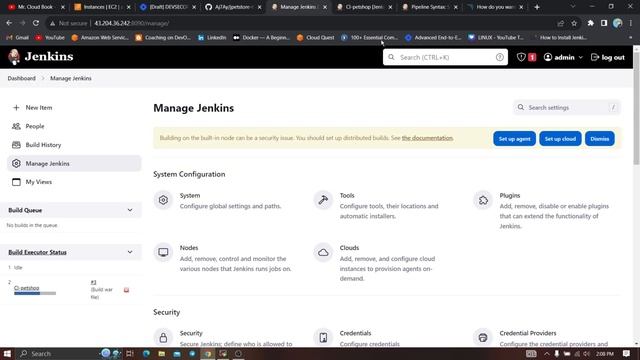This screenshot has width=640, height=360.
Task: Click the browser address bar
Action: [x=302, y=23]
